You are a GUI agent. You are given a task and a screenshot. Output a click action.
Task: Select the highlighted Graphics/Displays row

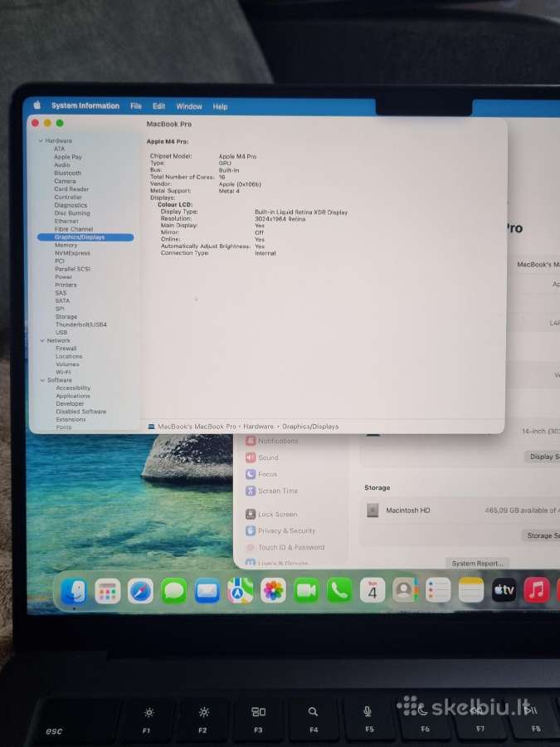[85, 237]
